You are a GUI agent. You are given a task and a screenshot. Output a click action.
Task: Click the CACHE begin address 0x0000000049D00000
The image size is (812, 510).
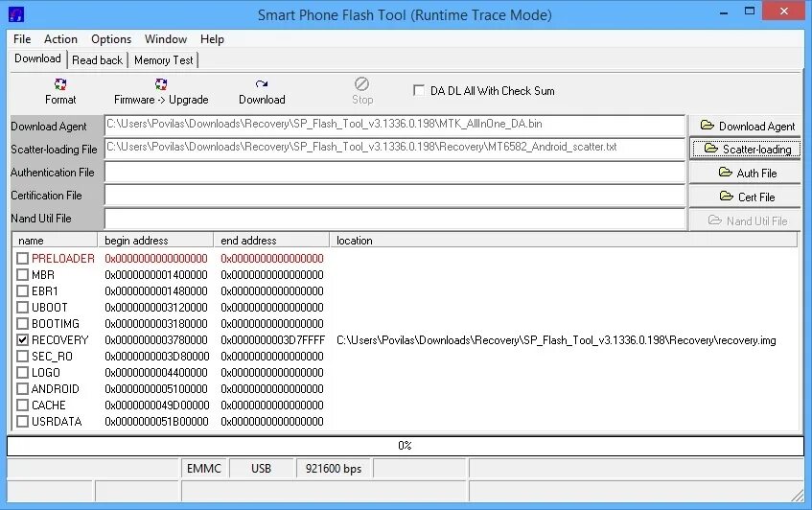coord(156,406)
